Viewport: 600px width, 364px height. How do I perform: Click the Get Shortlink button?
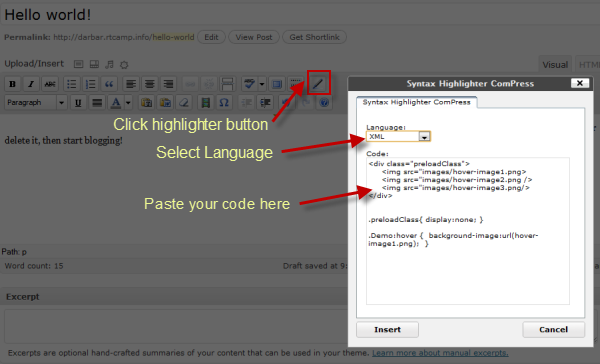pyautogui.click(x=315, y=37)
